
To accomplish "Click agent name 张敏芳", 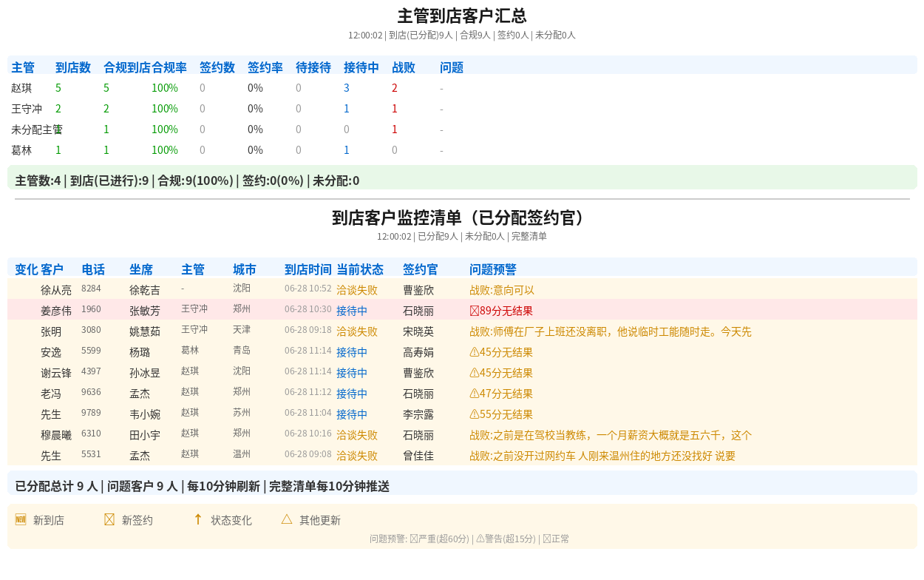I will 145,311.
